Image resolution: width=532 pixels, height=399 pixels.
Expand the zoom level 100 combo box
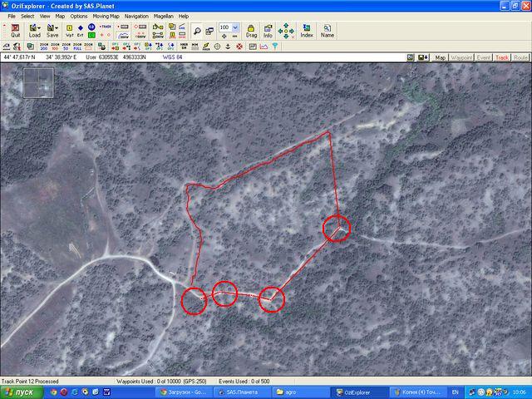[236, 27]
